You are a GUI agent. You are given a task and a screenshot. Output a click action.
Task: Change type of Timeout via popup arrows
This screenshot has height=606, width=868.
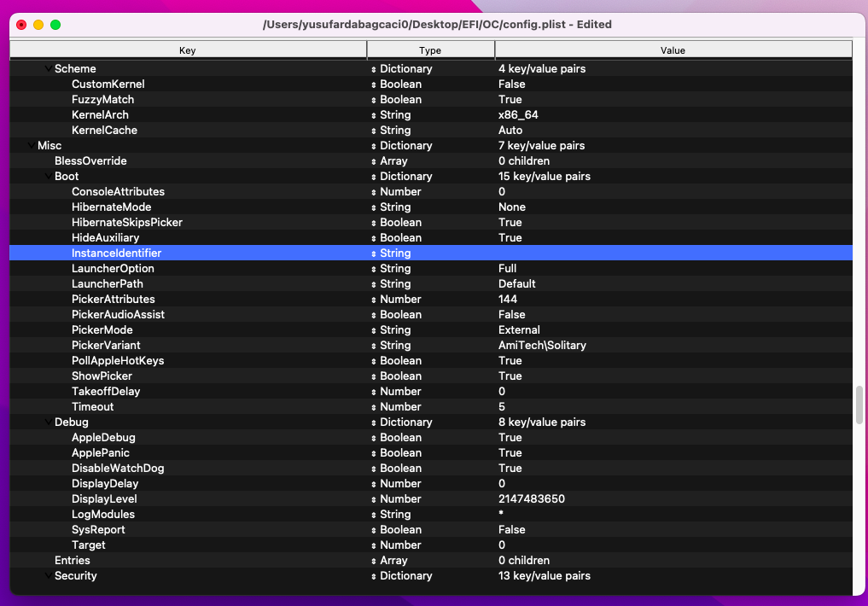tap(374, 407)
